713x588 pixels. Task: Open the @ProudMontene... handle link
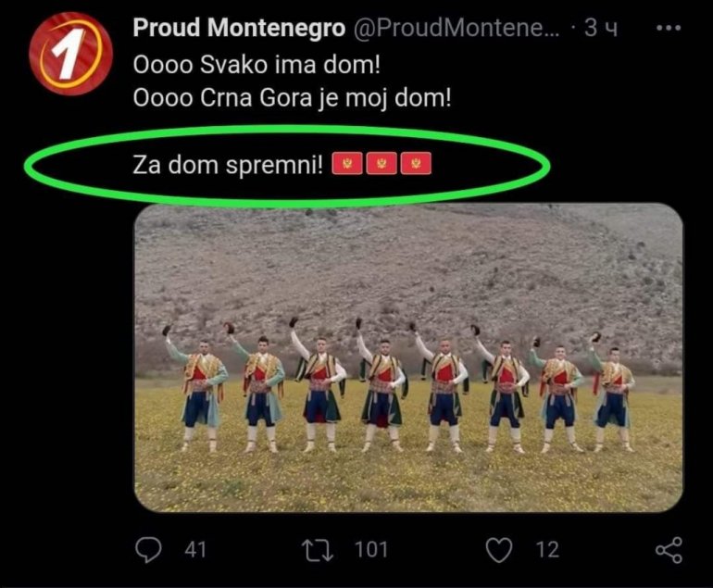coord(457,29)
